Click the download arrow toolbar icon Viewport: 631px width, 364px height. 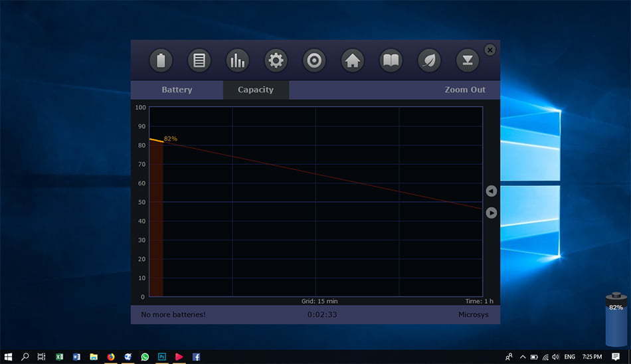pos(468,61)
